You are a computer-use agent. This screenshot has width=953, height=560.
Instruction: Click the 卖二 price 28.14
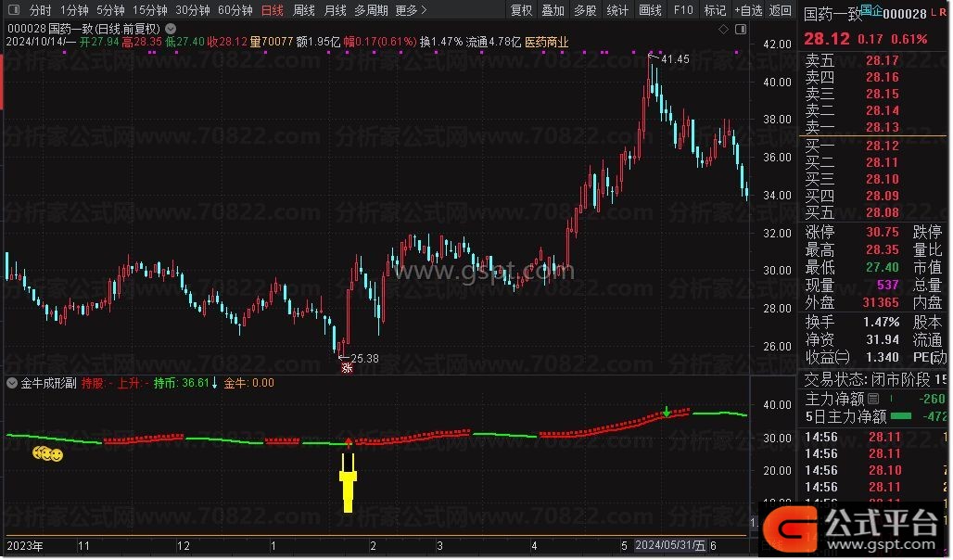[882, 110]
